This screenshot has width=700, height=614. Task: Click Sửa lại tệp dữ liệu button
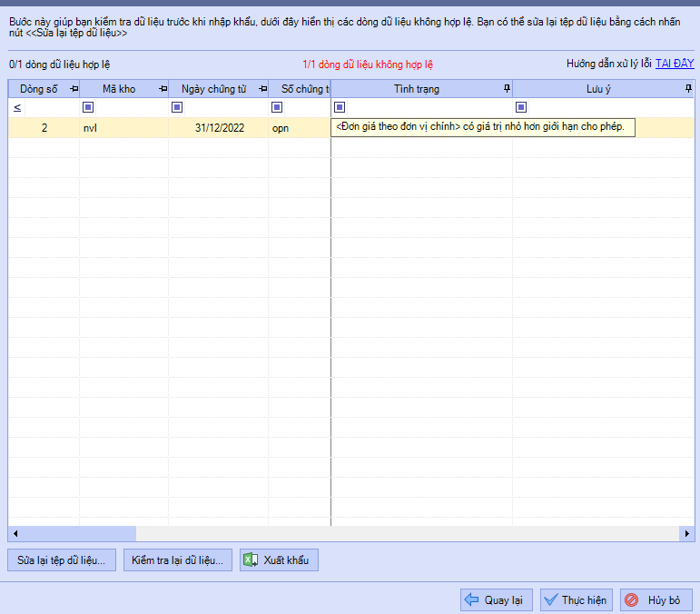[61, 560]
